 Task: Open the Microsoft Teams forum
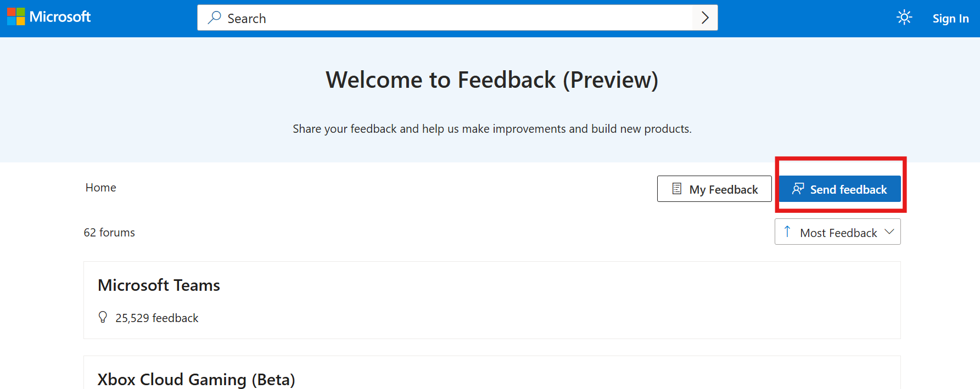[159, 285]
